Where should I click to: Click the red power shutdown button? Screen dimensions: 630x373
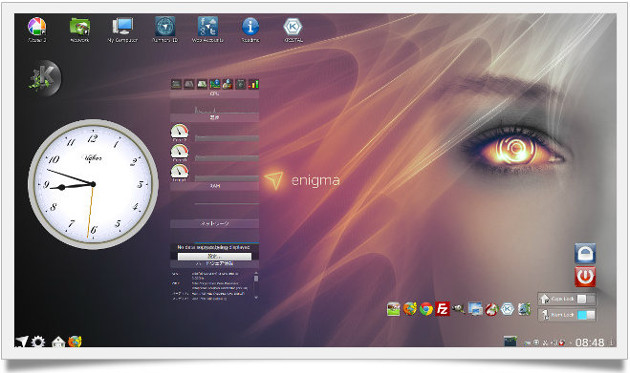[585, 276]
